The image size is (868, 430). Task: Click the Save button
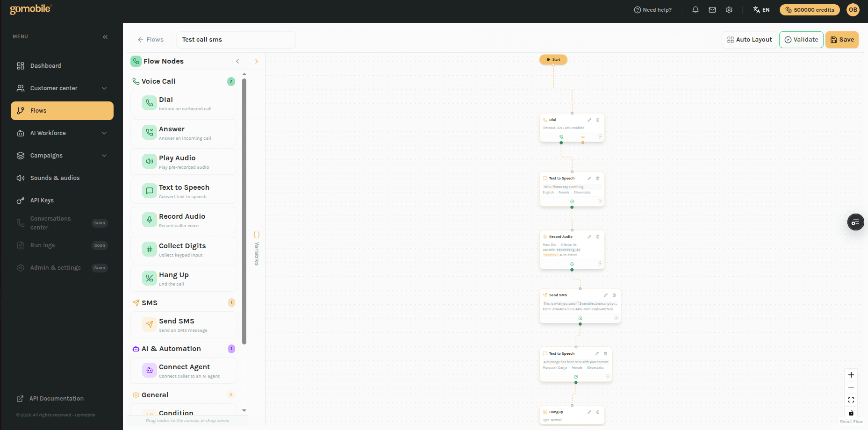pyautogui.click(x=842, y=40)
